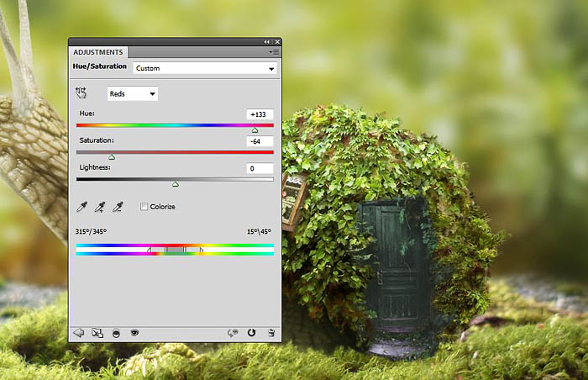Select the ADJUSTMENTS panel tab

point(98,52)
